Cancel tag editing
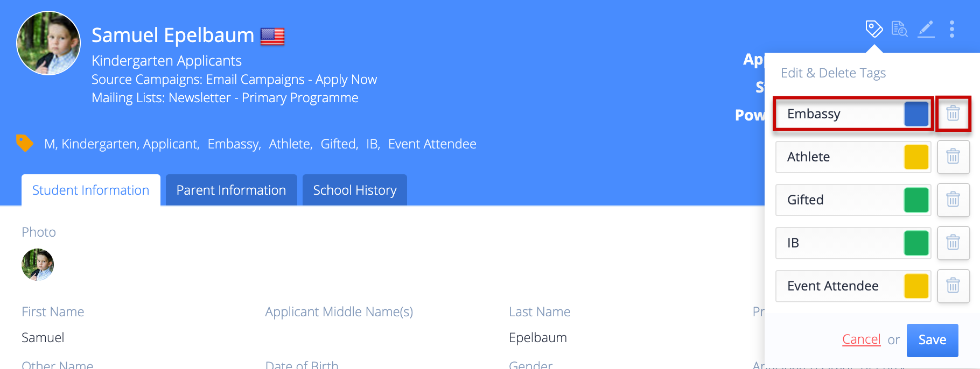This screenshot has height=369, width=980. pyautogui.click(x=861, y=339)
